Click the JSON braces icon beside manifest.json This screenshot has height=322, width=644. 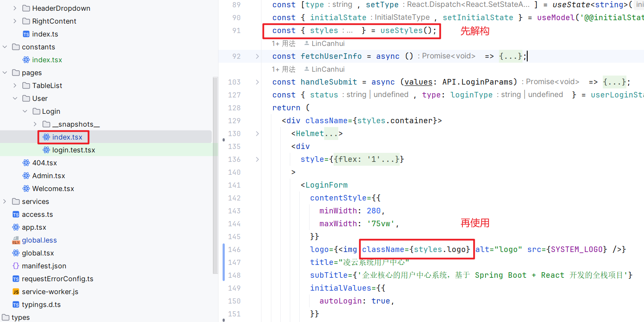tap(16, 266)
